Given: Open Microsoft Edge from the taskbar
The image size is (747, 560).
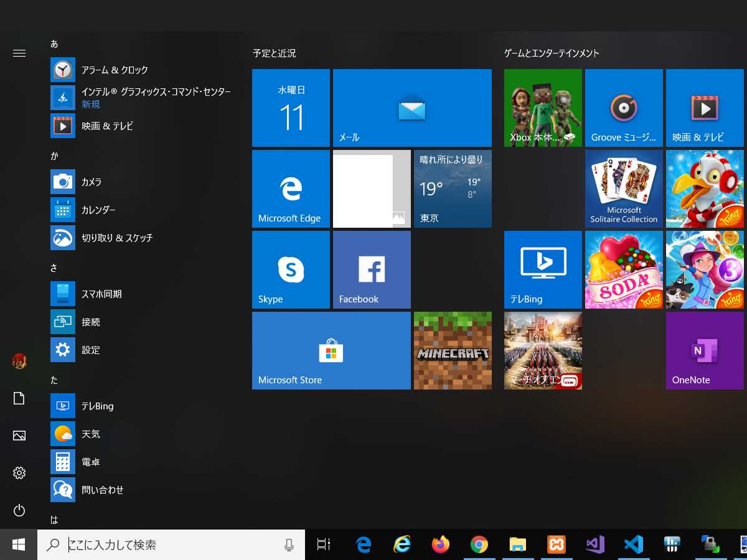Looking at the screenshot, I should click(x=364, y=544).
